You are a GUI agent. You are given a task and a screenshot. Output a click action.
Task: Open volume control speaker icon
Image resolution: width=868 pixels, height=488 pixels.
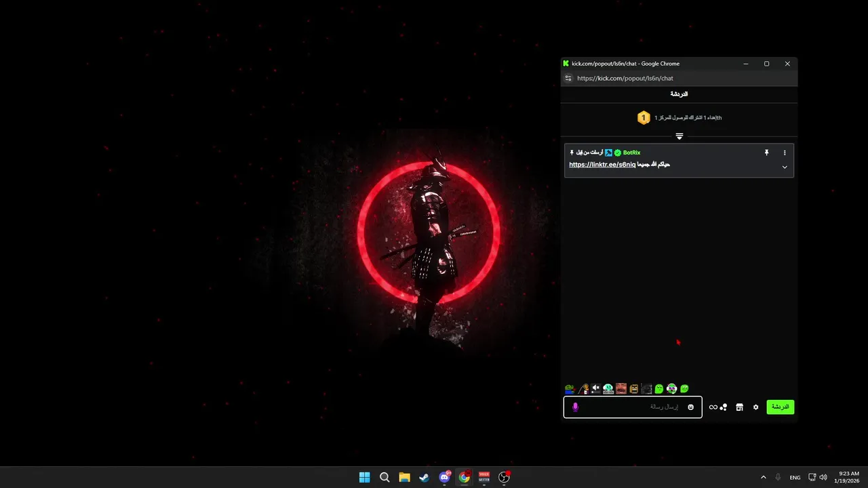coord(823,477)
